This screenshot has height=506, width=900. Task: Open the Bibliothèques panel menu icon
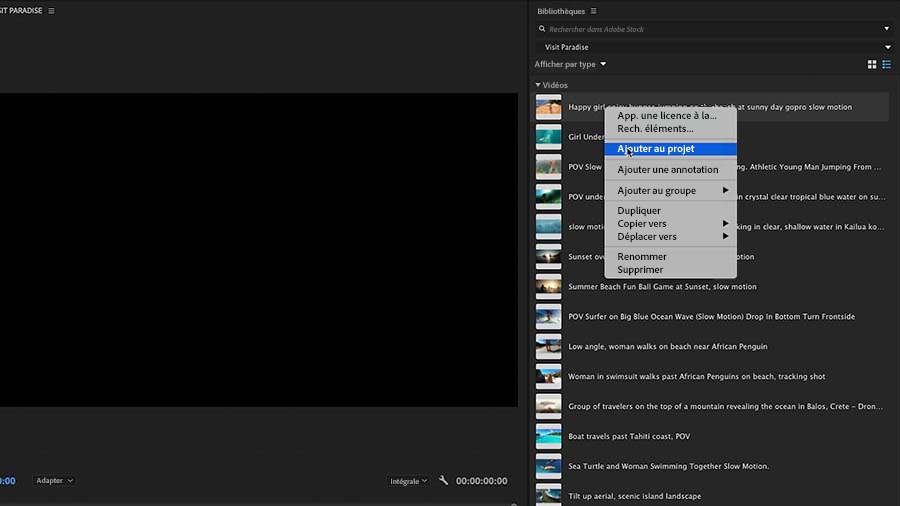click(x=593, y=11)
